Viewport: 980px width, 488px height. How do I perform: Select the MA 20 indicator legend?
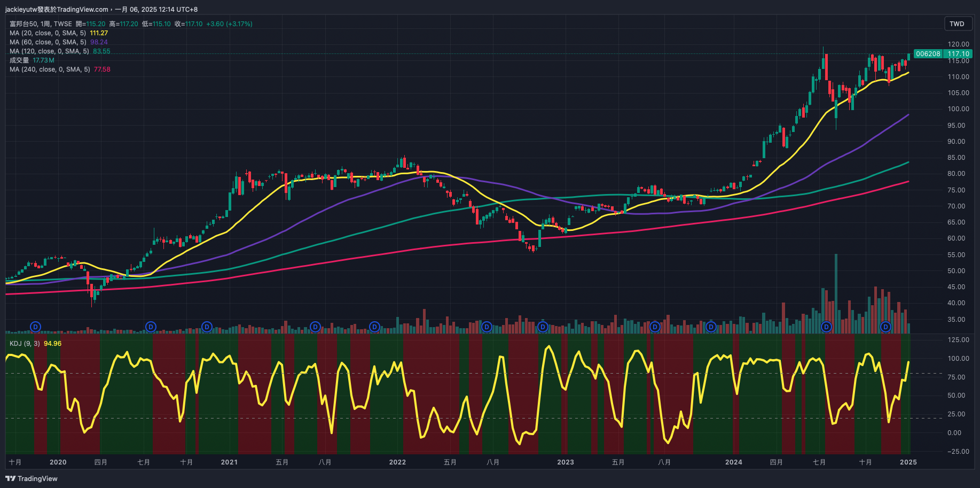(48, 33)
